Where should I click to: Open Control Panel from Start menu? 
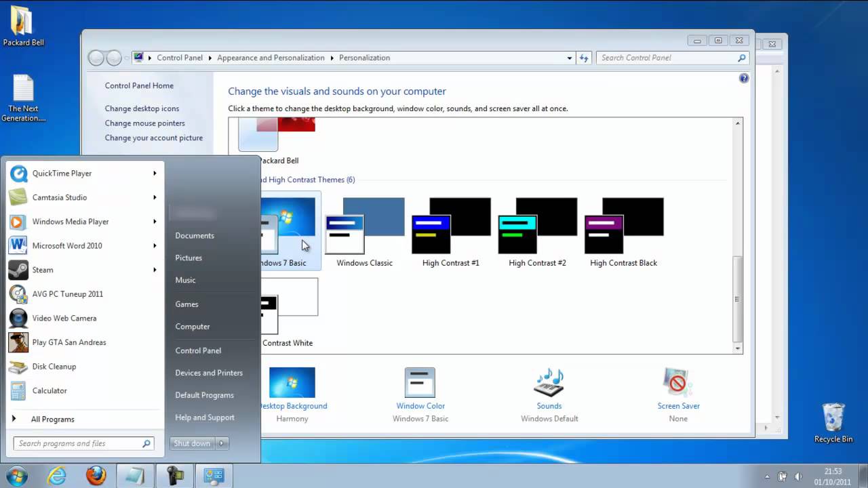[198, 350]
